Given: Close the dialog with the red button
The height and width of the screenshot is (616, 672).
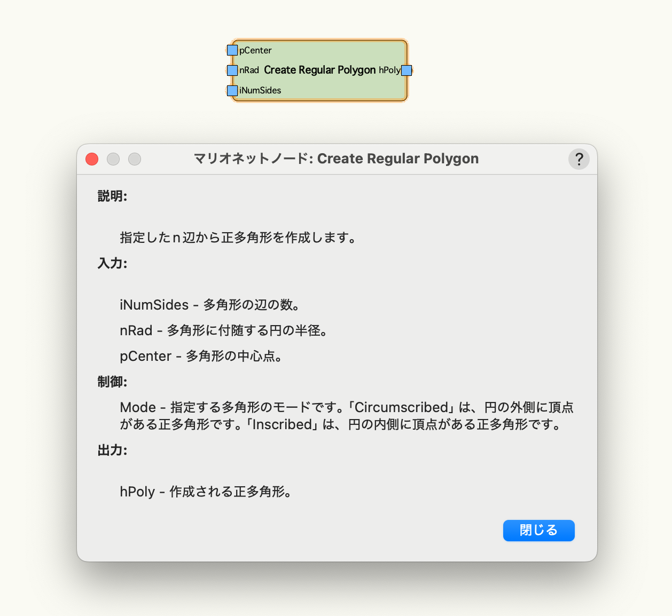Looking at the screenshot, I should pyautogui.click(x=92, y=159).
